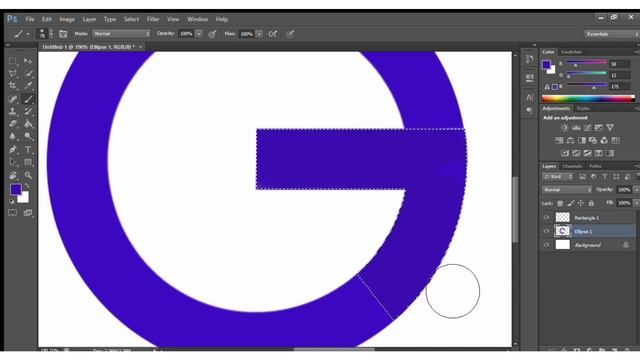Toggle Lock all for the layer
640x360 pixels.
591,203
